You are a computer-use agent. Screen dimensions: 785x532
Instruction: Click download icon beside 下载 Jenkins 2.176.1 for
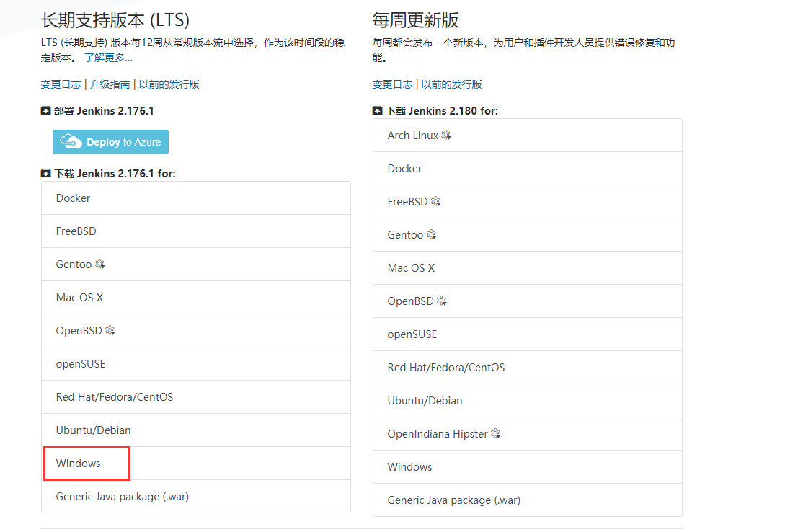45,173
